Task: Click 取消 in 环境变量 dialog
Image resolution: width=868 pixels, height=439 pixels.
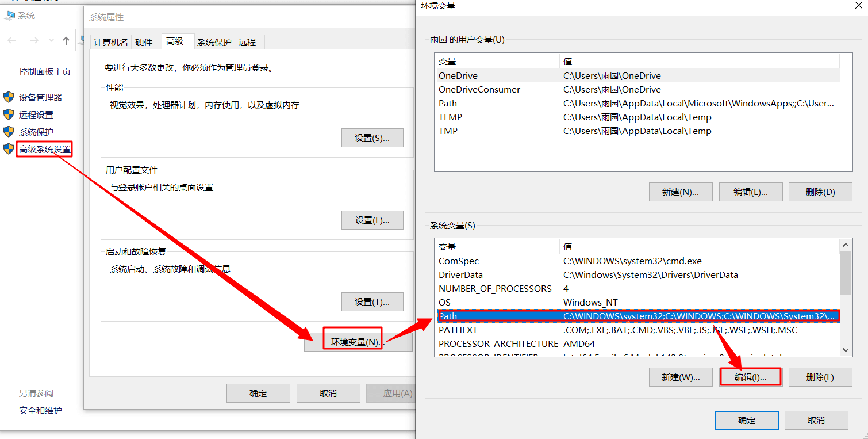Action: coord(816,420)
